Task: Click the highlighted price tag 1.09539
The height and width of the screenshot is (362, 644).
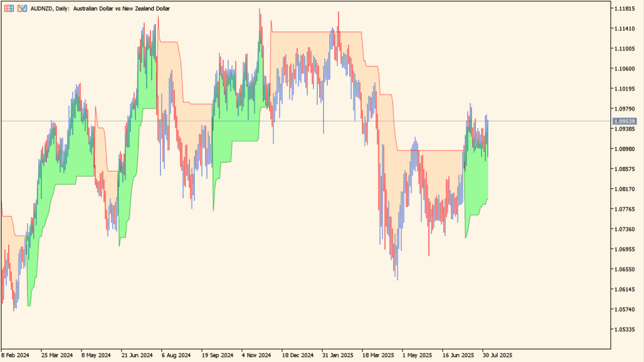Action: click(x=624, y=121)
